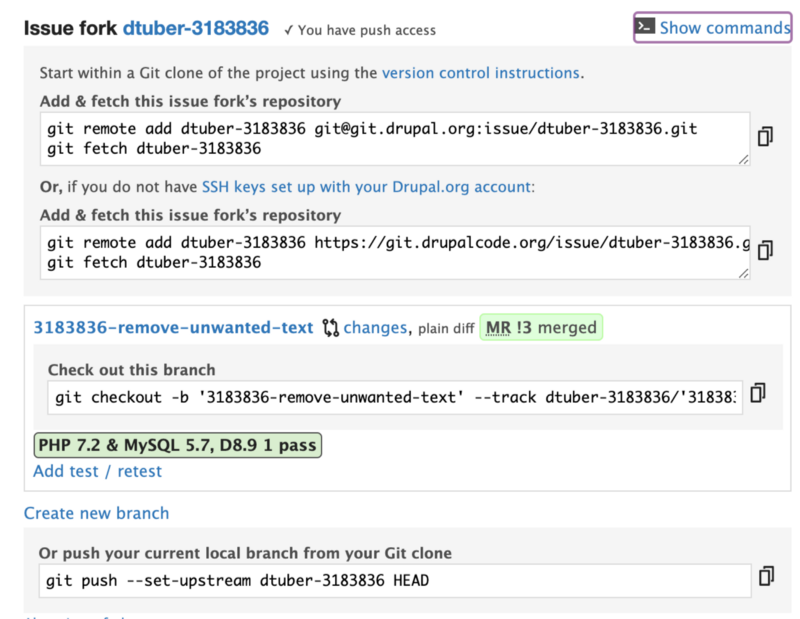800x619 pixels.
Task: Copy the git checkout branch command
Action: (x=758, y=393)
